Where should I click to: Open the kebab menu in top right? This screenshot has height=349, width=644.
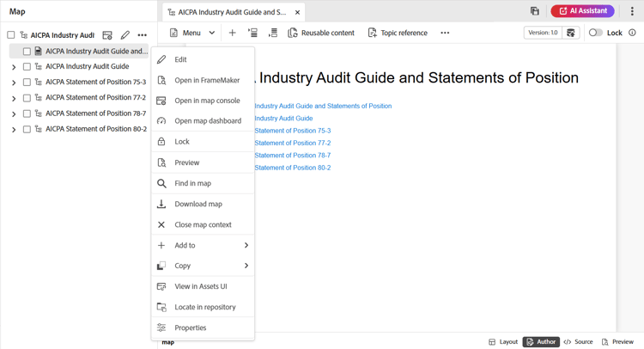632,11
